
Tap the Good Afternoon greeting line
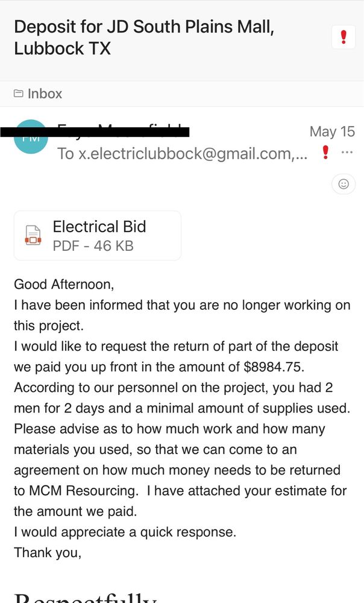coord(64,285)
